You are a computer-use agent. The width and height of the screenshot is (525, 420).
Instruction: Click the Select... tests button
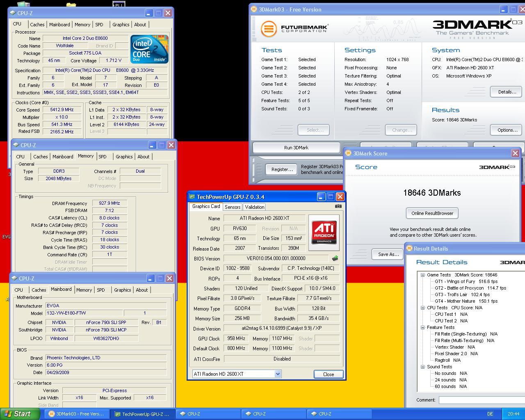point(315,130)
